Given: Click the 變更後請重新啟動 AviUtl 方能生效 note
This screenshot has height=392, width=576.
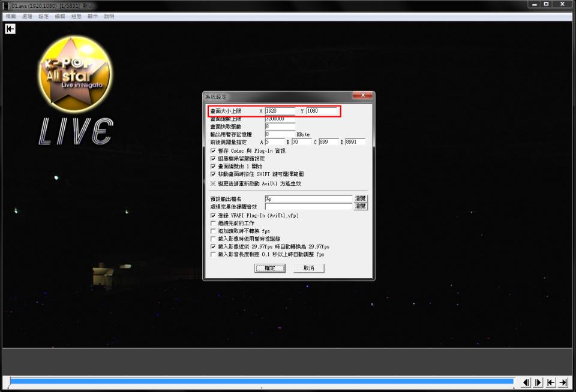Looking at the screenshot, I should tap(256, 183).
